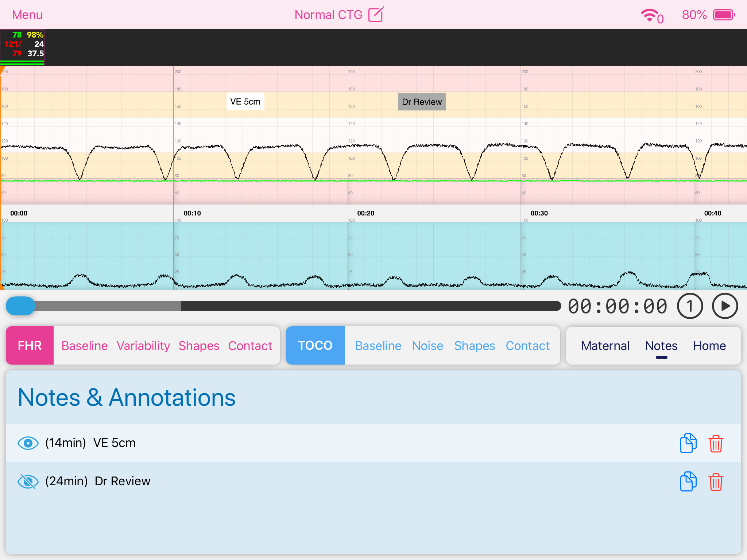Select the FHR category button
Image resolution: width=747 pixels, height=560 pixels.
30,346
